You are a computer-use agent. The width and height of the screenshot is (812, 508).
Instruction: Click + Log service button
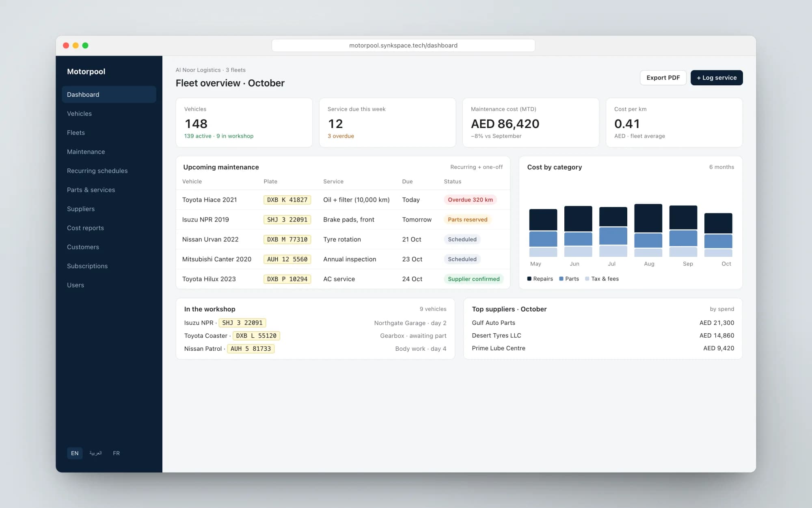click(717, 78)
